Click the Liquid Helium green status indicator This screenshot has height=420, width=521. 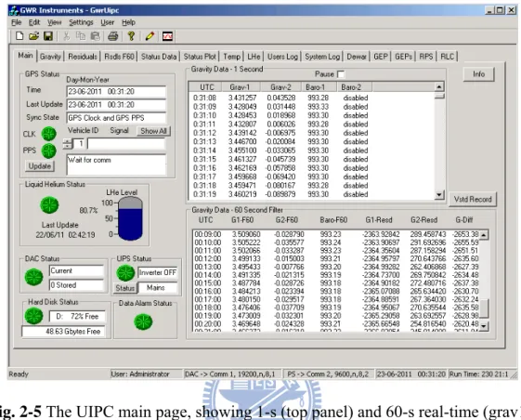coord(49,205)
